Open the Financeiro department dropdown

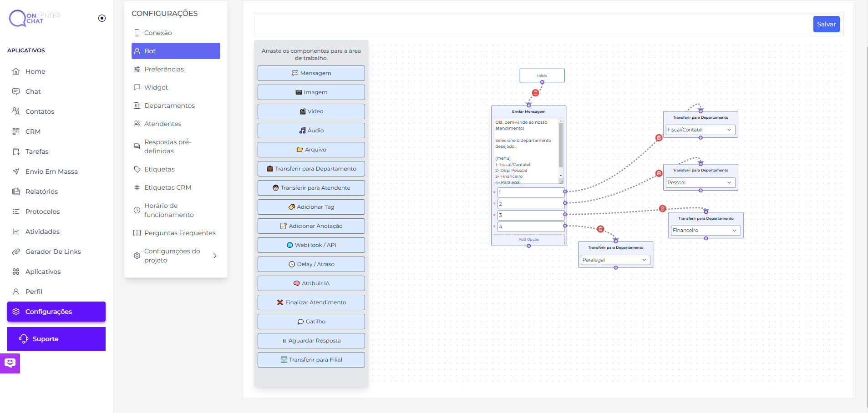706,231
